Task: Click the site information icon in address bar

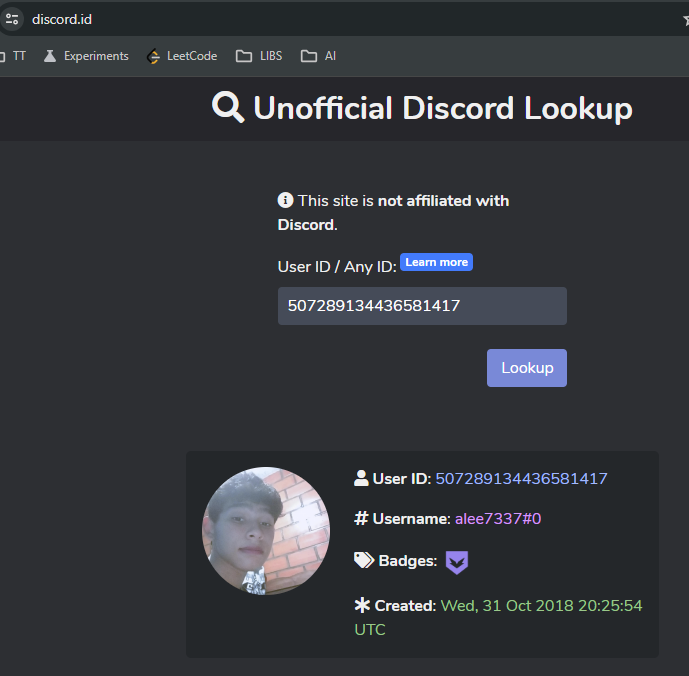Action: [12, 19]
